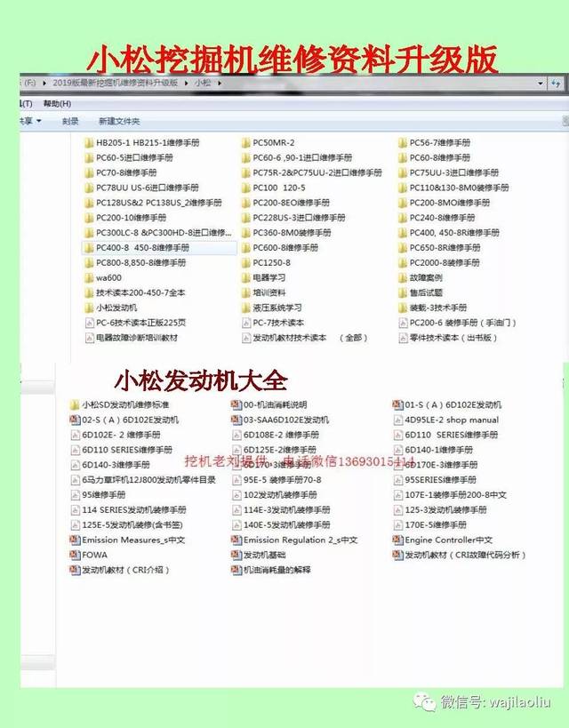Select the 发动机教材（CRI故障代码分析）file name
Image resolution: width=569 pixels, height=728 pixels.
coord(465,555)
